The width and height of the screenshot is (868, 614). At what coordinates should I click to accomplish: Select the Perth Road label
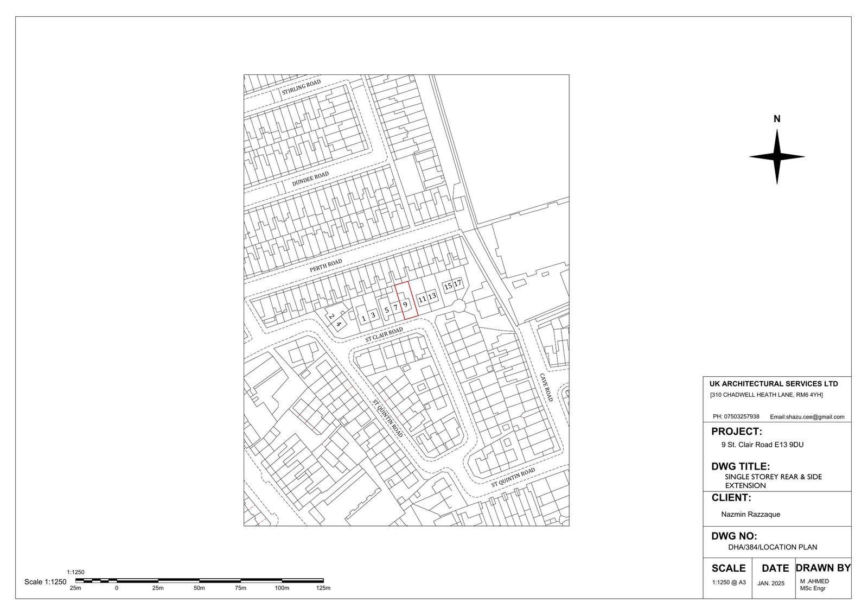coord(326,266)
